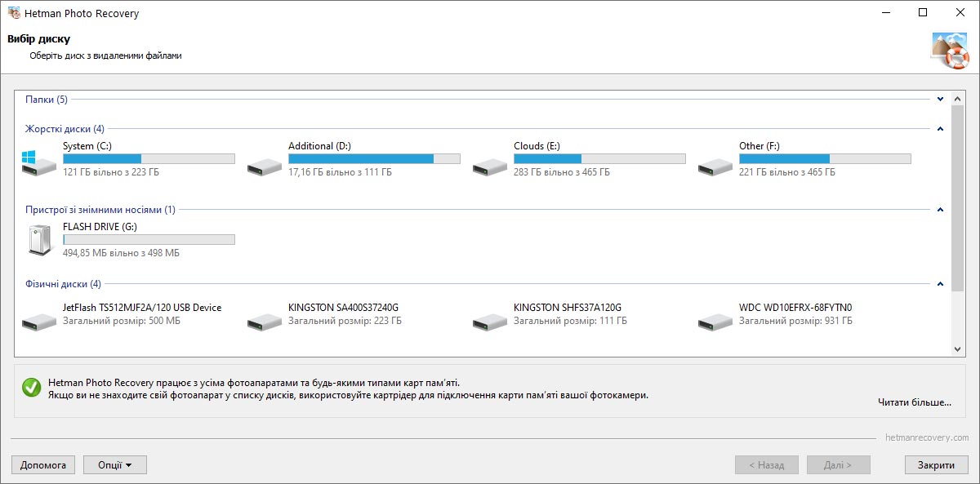This screenshot has width=980, height=484.
Task: Select the KINGSTON SHFS37A120G disk icon
Action: click(x=490, y=321)
